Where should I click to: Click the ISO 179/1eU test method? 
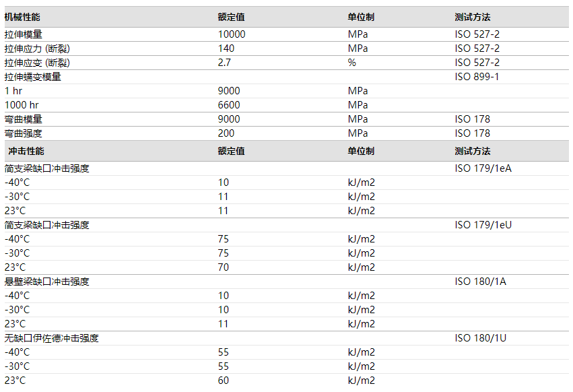pos(483,225)
